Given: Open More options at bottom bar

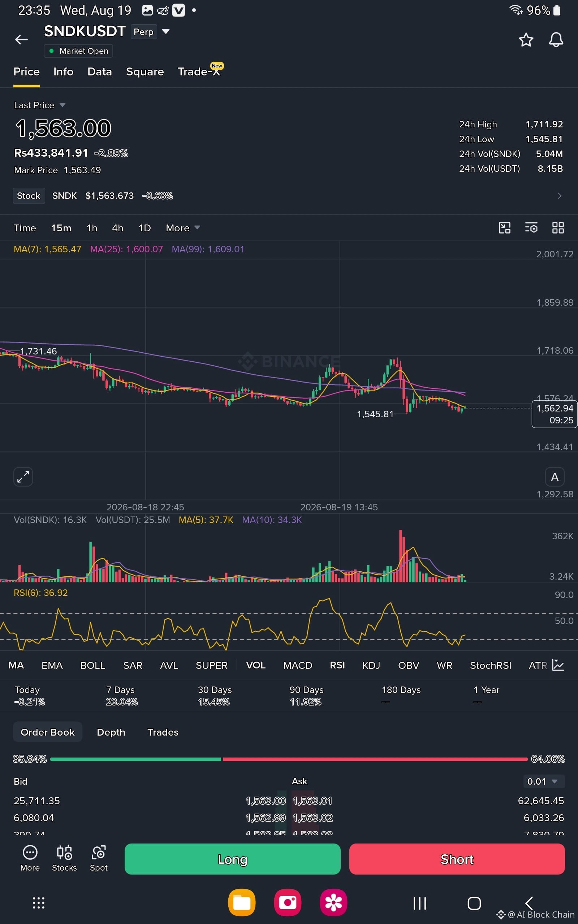Looking at the screenshot, I should pyautogui.click(x=30, y=859).
